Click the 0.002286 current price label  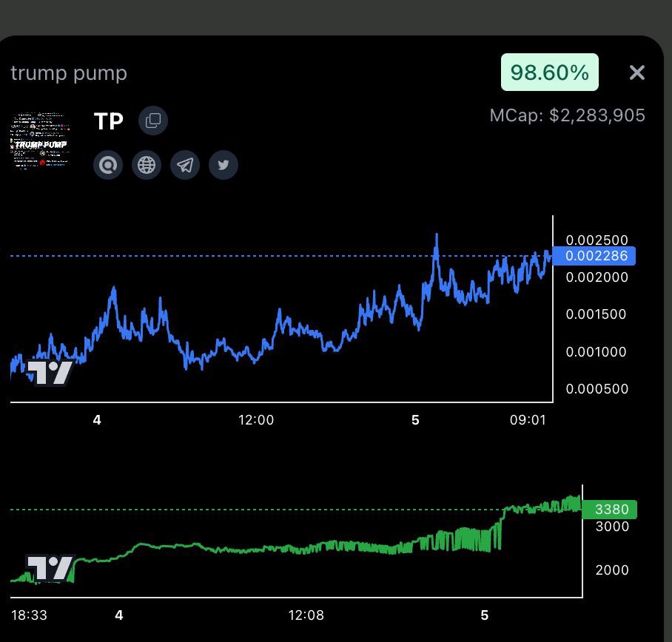(x=594, y=256)
